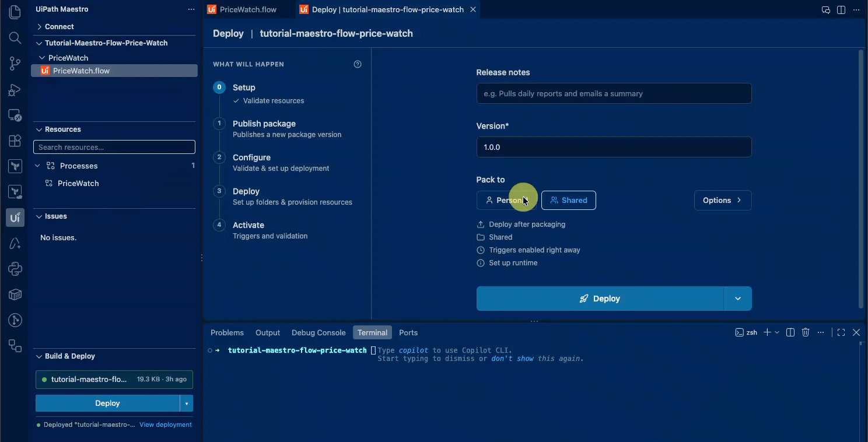Switch to Output panel tab
868x442 pixels.
[x=268, y=332]
